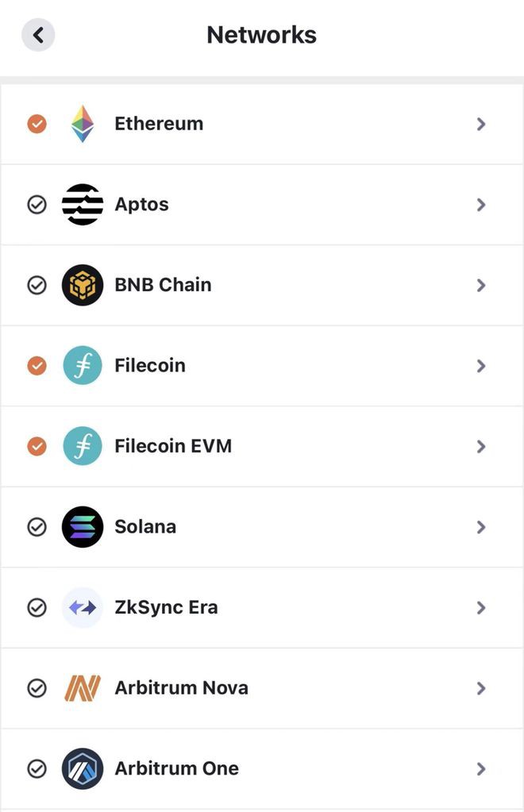Click the Networks page title

coord(261,35)
